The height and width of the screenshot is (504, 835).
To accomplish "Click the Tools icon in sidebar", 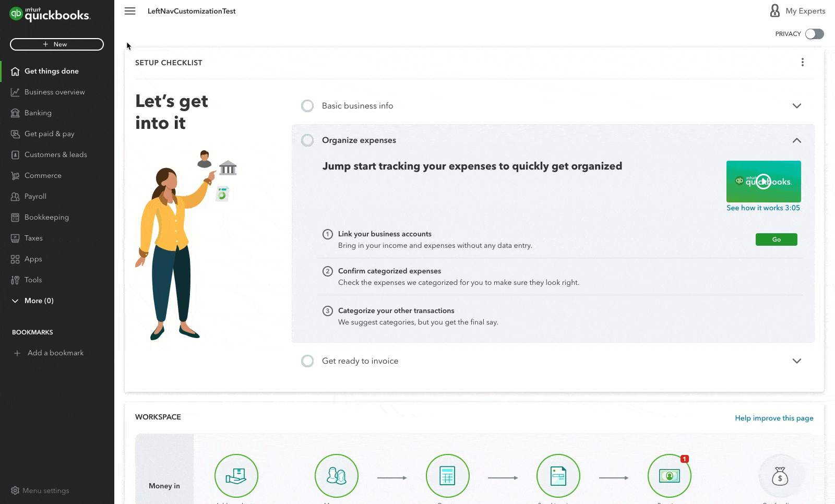I will click(15, 280).
